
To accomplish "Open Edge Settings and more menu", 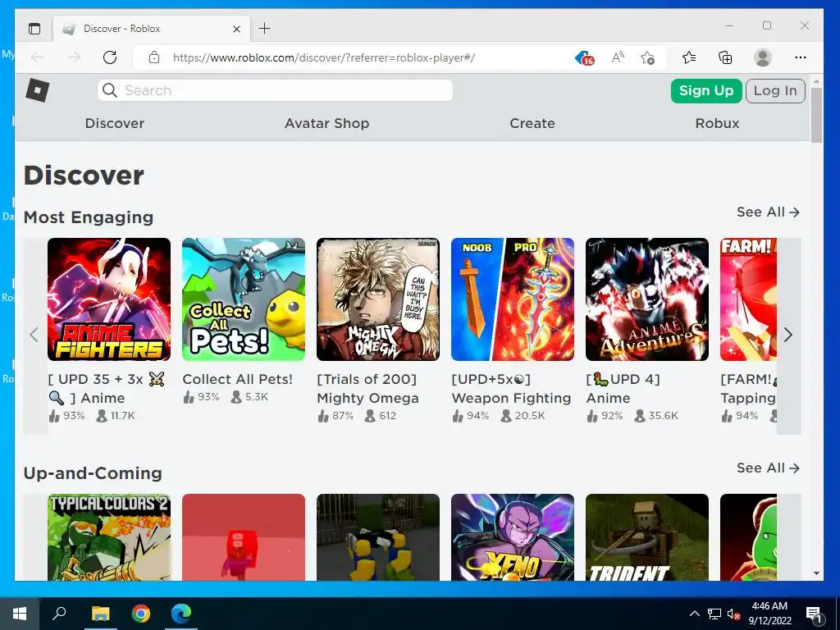I will [801, 57].
